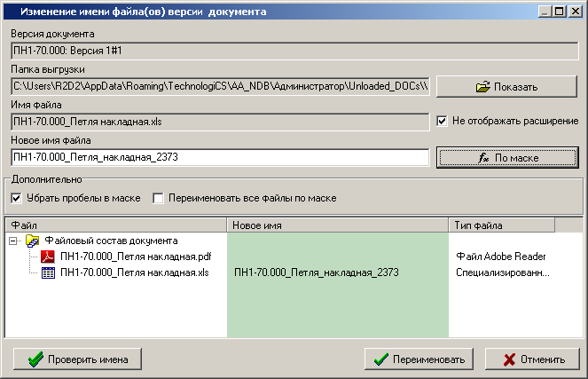Click the yellow folder icon in file tree
The image size is (588, 379).
[32, 241]
